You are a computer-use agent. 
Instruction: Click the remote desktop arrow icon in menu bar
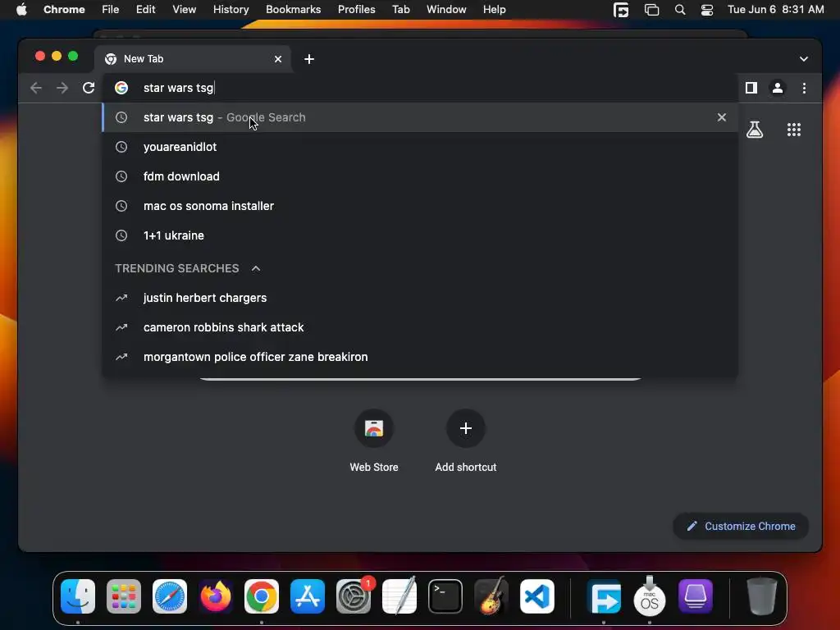pos(621,10)
